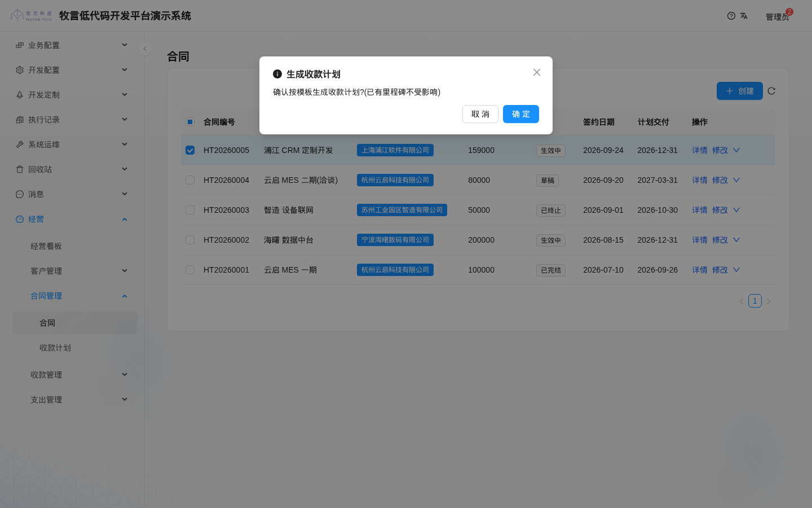Select the 合同 menu item

(75, 323)
